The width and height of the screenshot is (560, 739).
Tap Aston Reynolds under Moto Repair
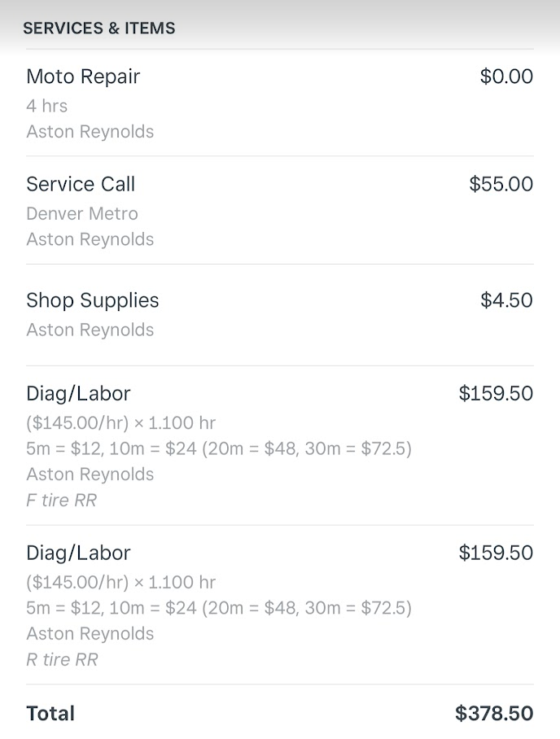coord(90,132)
